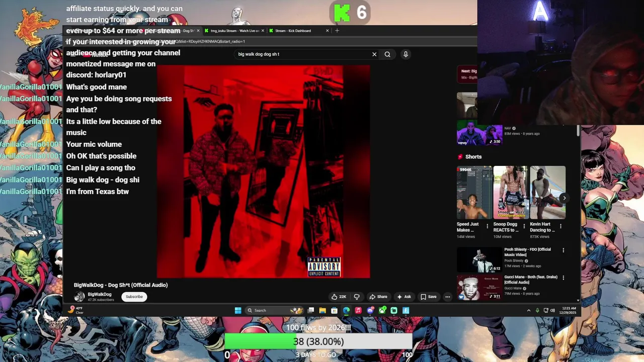Save the video to a playlist

tap(429, 297)
